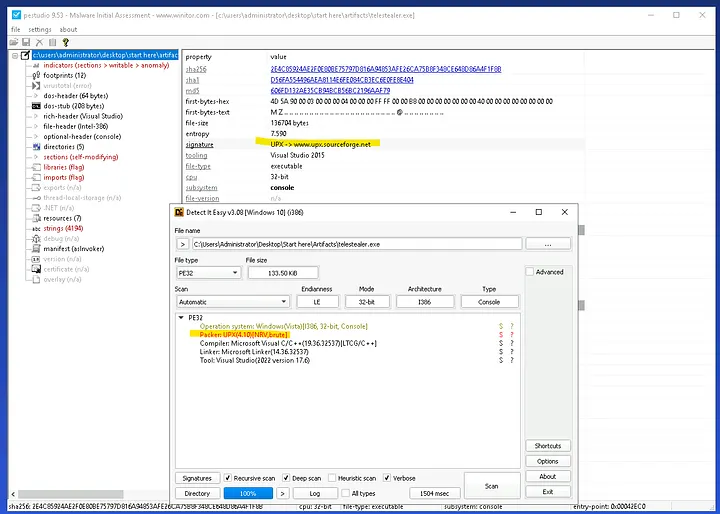Click the exports icon in tree
The width and height of the screenshot is (720, 514).
pyautogui.click(x=36, y=187)
